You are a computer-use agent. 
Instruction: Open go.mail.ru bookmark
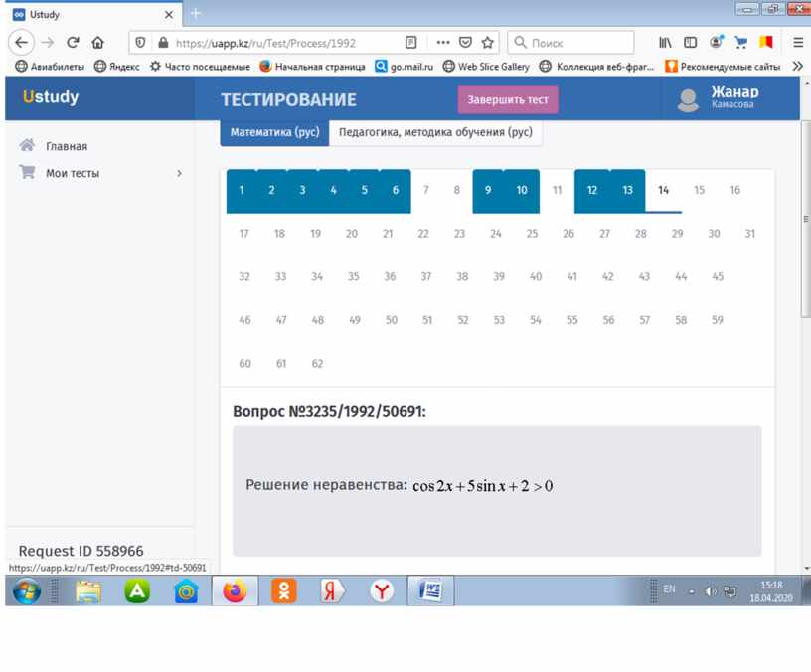pos(404,67)
